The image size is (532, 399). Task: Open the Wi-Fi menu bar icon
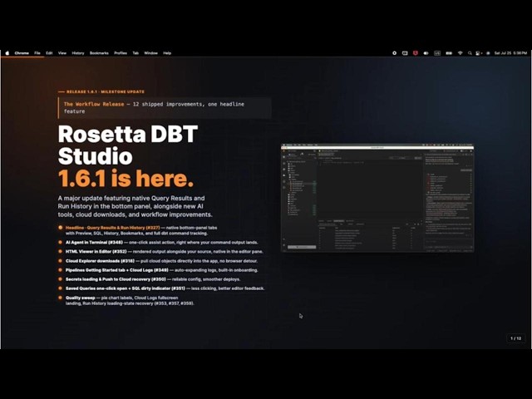coord(461,53)
